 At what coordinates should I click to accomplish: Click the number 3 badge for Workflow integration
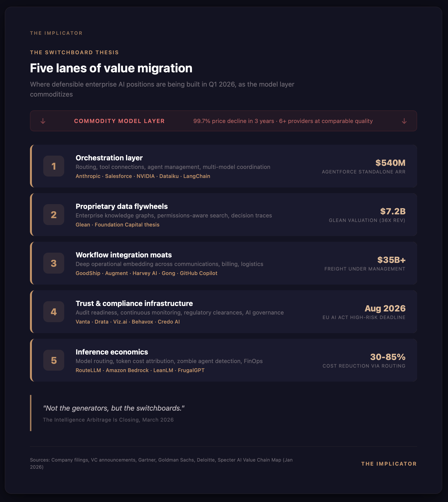coord(54,263)
